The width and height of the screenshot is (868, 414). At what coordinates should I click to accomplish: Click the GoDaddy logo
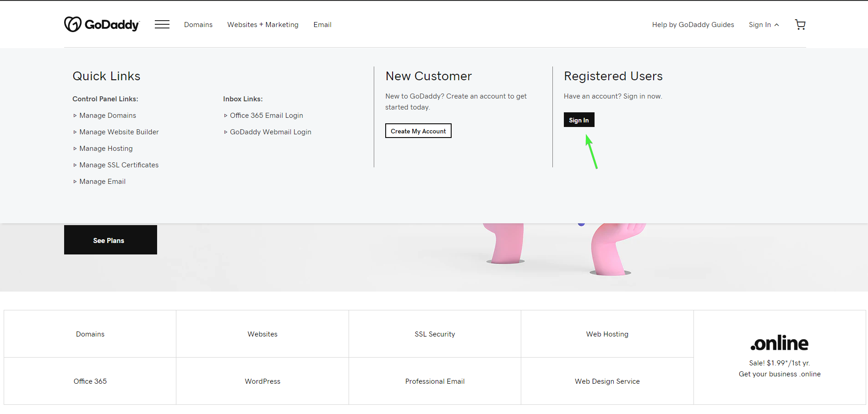[102, 24]
